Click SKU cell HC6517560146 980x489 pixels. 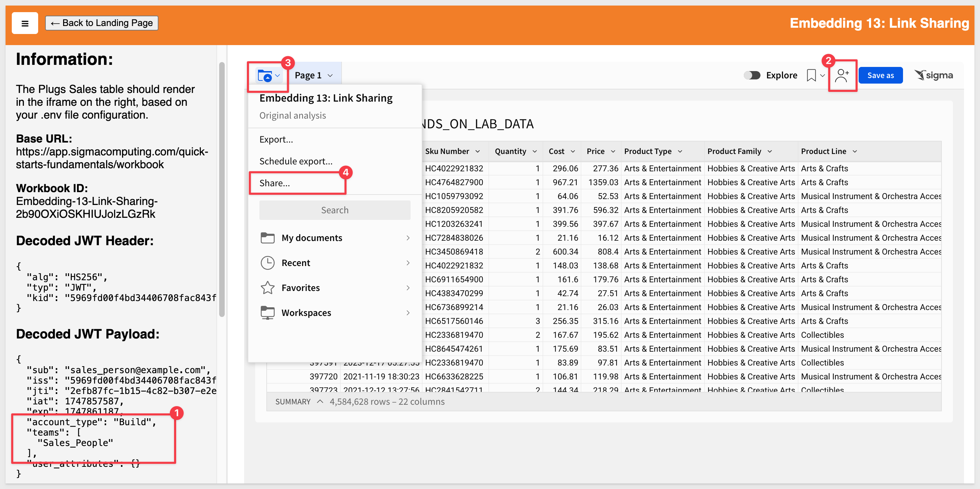[x=455, y=321]
